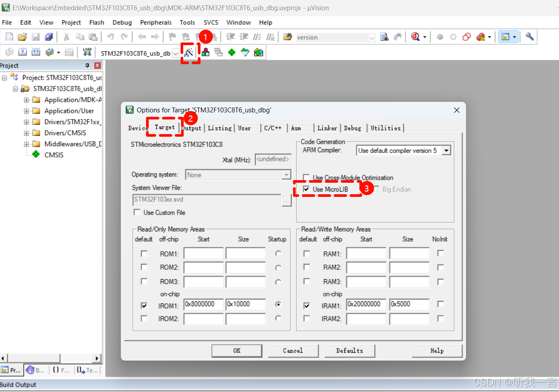Image resolution: width=559 pixels, height=392 pixels.
Task: Expand the Middlewares/USB folder
Action: coord(27,144)
